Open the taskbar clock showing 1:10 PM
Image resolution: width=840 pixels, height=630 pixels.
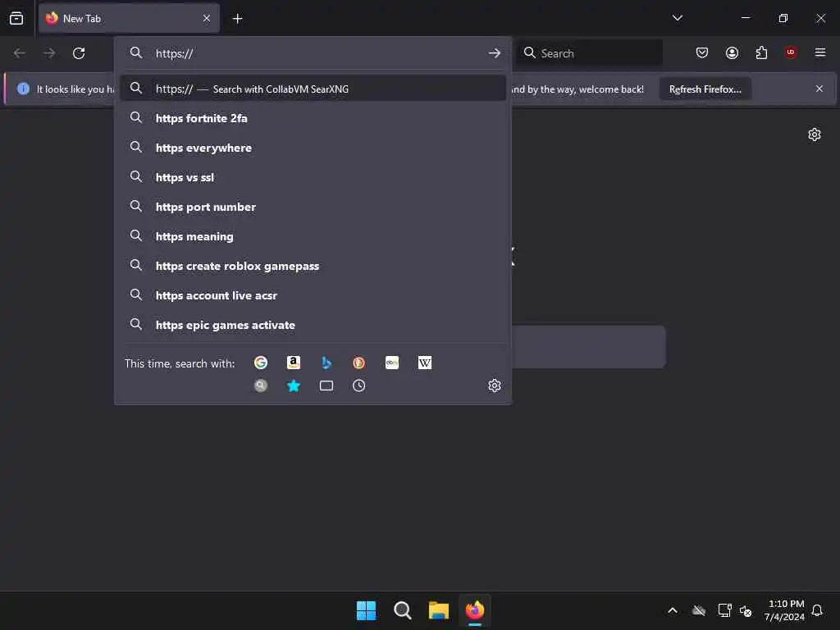pyautogui.click(x=784, y=610)
